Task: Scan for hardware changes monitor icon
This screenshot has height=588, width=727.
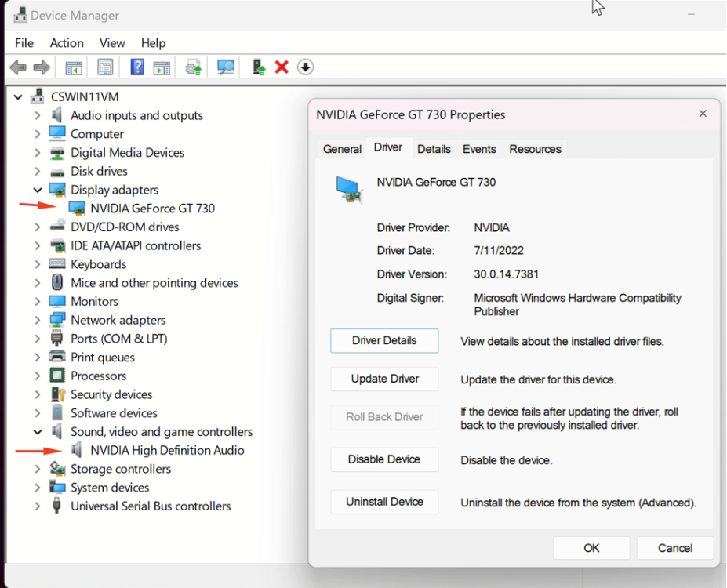Action: pos(226,67)
